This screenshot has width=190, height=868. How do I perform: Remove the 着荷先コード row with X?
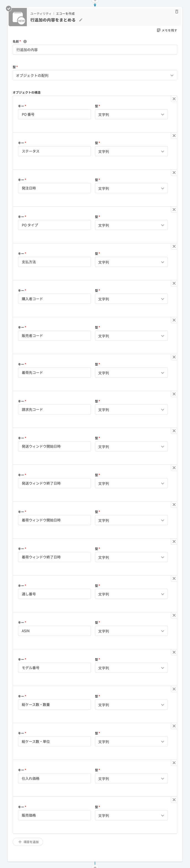pos(174,357)
